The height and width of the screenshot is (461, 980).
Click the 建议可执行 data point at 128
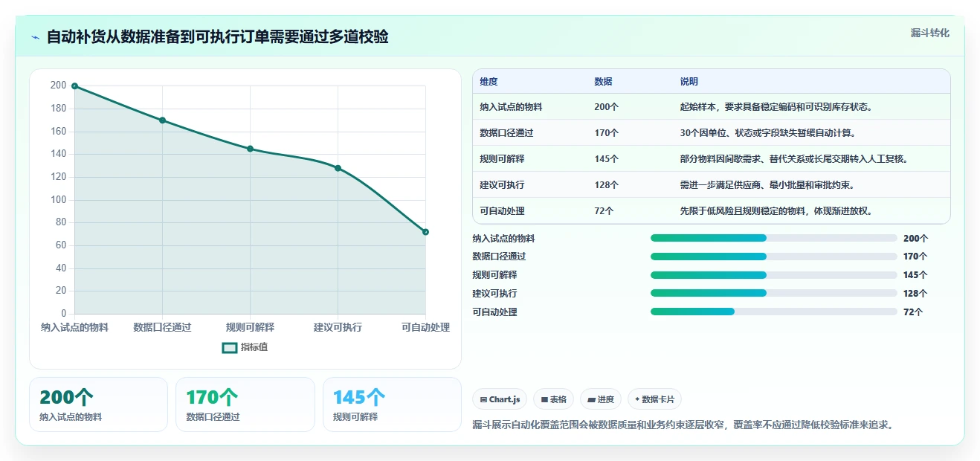[338, 168]
